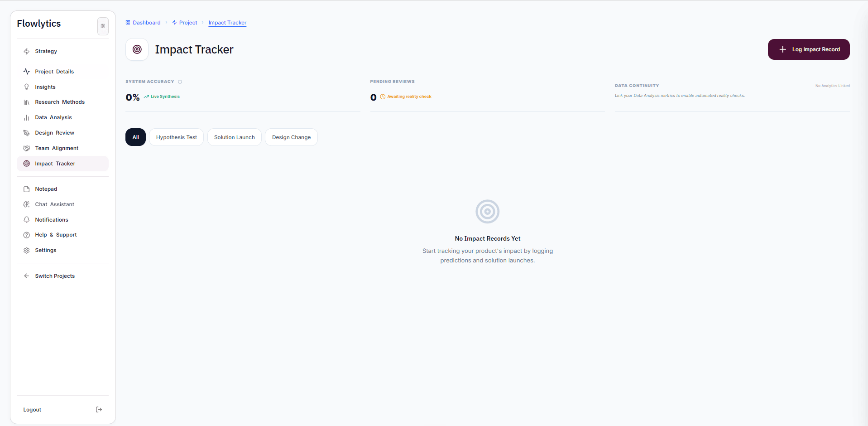Click the Log Impact Record button label

point(816,49)
